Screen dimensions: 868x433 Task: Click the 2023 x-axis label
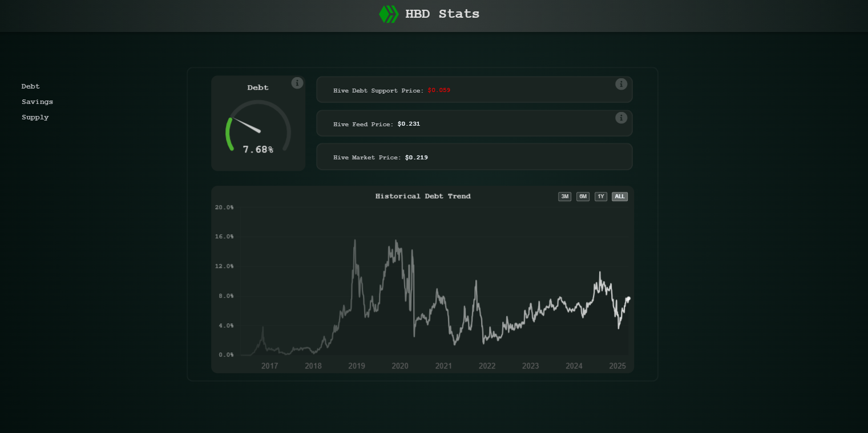coord(531,366)
